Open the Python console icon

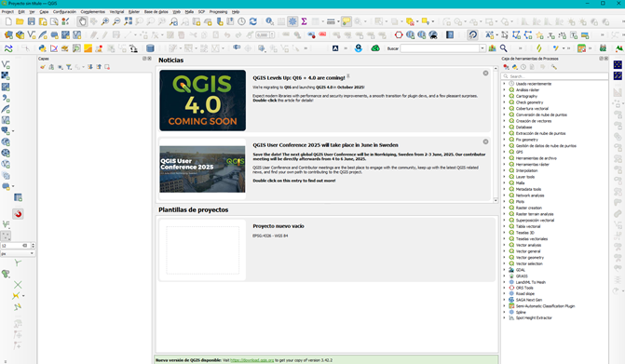click(x=42, y=48)
